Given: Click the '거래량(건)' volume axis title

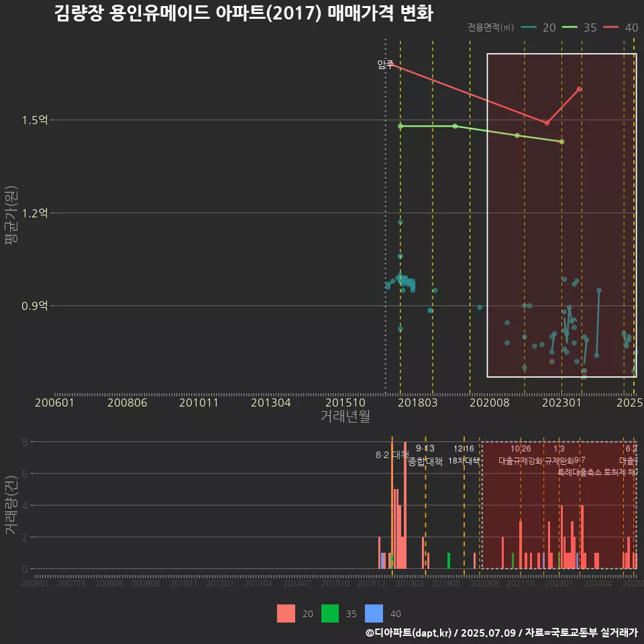Looking at the screenshot, I should pos(11,504).
